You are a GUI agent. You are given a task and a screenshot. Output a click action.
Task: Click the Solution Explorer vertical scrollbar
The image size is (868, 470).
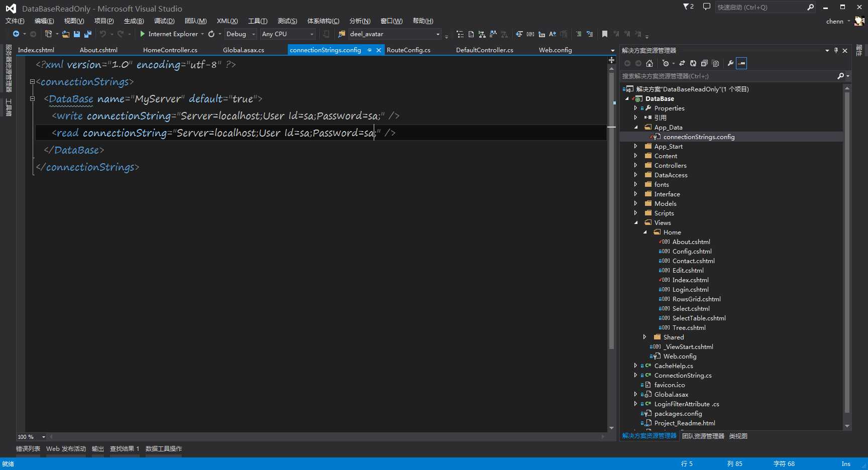847,251
